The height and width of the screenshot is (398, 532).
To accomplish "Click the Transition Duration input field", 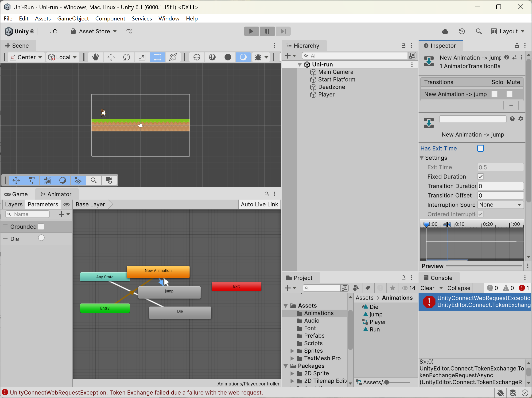I will 500,186.
